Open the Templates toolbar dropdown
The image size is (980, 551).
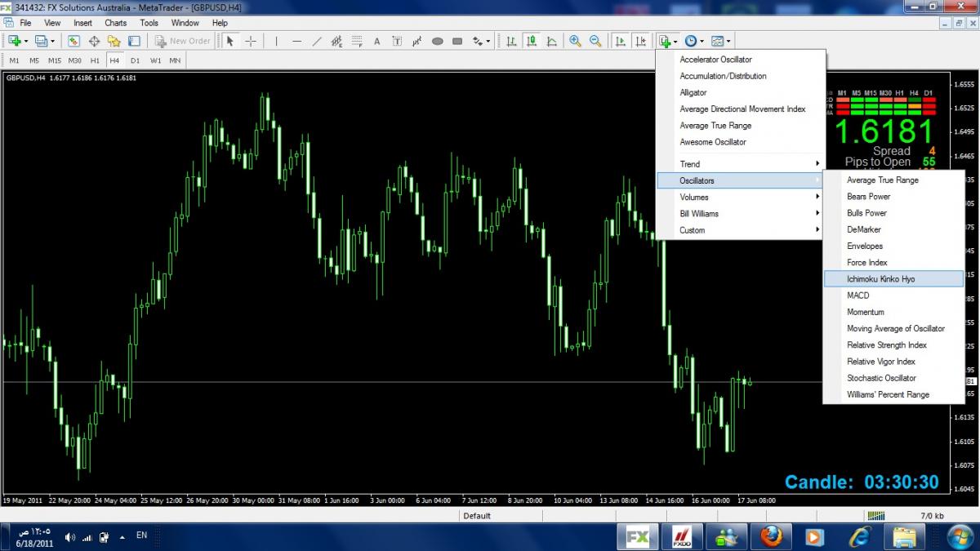tap(721, 41)
